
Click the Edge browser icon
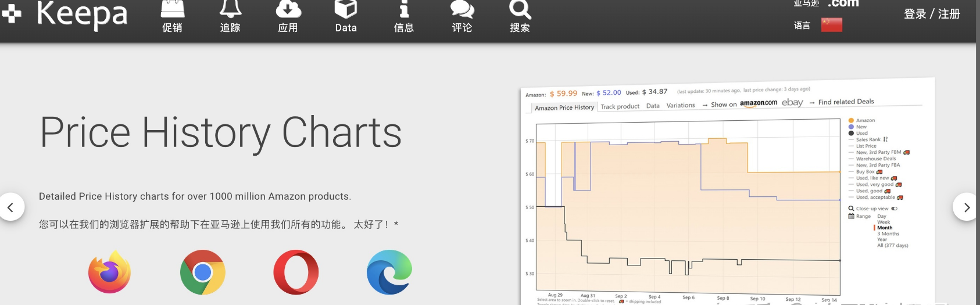coord(389,272)
